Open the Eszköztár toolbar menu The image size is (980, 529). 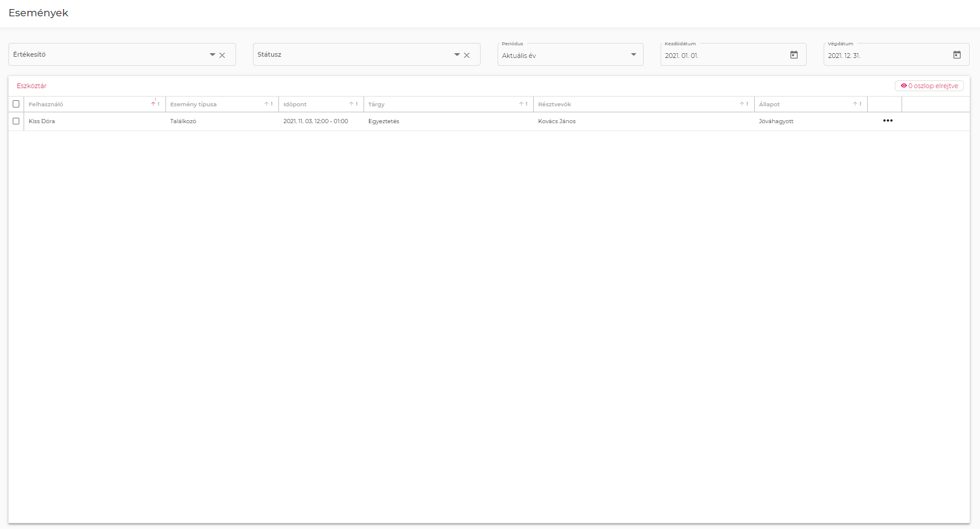(x=31, y=86)
